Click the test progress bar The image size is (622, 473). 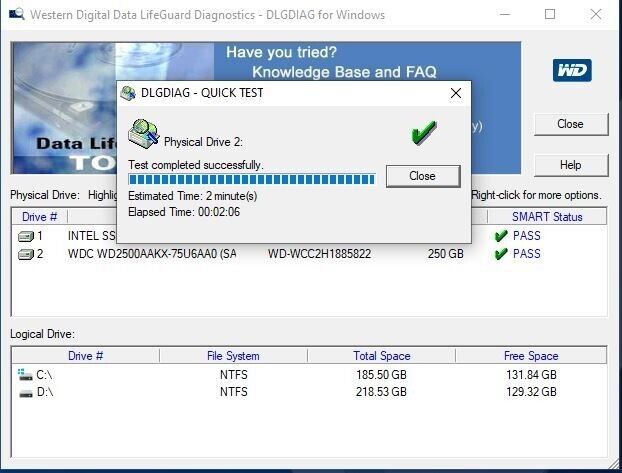(252, 180)
